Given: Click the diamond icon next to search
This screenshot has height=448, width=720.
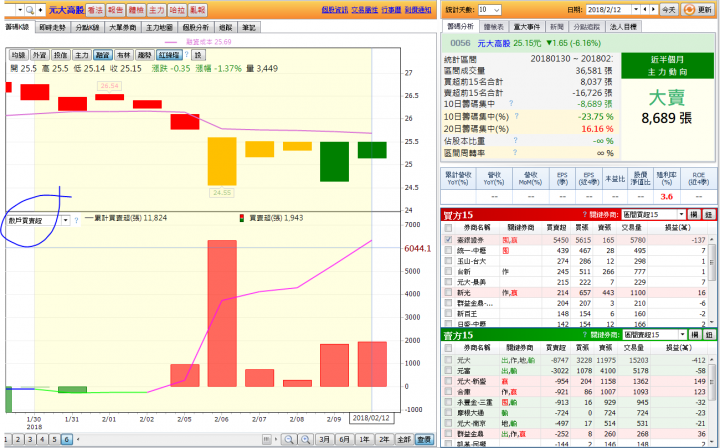Looking at the screenshot, I should [41, 10].
